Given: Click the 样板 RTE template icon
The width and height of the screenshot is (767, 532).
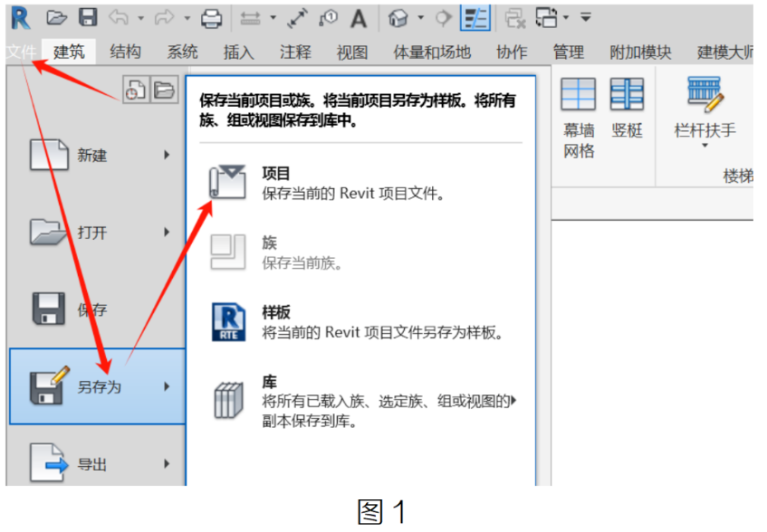Looking at the screenshot, I should pyautogui.click(x=228, y=322).
